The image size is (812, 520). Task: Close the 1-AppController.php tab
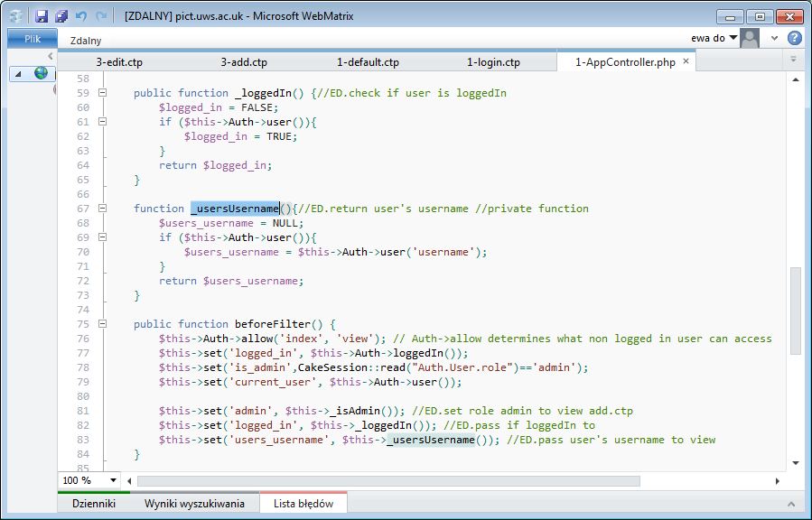pyautogui.click(x=686, y=61)
